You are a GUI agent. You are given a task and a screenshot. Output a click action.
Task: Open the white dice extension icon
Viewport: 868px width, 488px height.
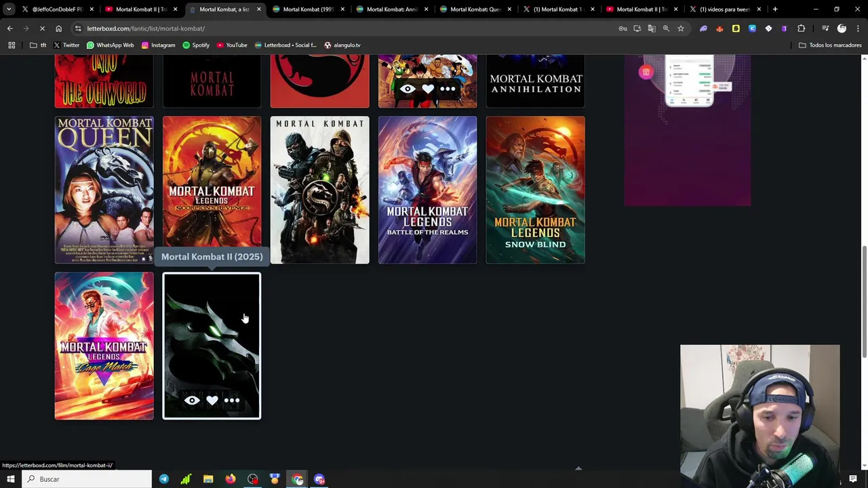click(768, 28)
